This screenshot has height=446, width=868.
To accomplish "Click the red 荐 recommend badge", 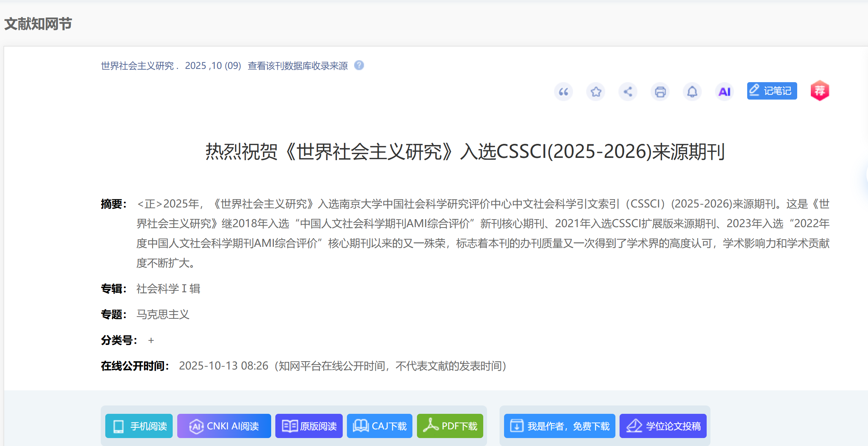I will tap(820, 91).
